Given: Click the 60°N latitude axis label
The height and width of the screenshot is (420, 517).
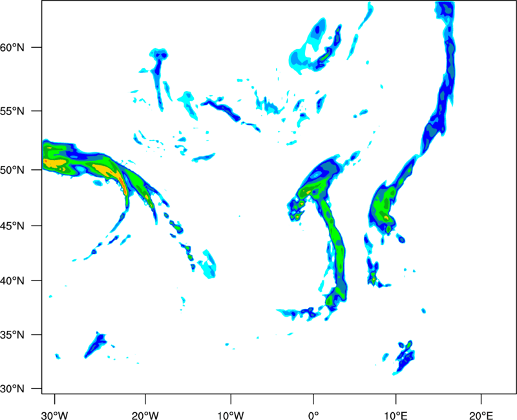Looking at the screenshot, I should click(12, 47).
